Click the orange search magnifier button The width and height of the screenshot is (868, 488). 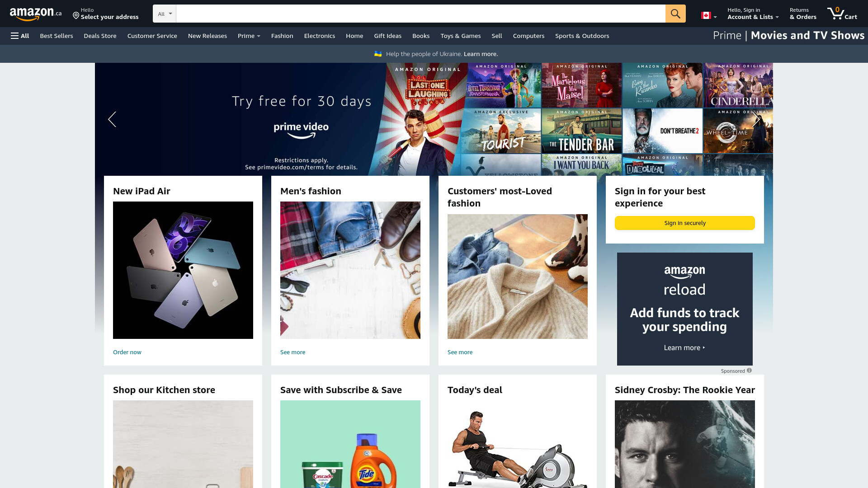click(675, 14)
